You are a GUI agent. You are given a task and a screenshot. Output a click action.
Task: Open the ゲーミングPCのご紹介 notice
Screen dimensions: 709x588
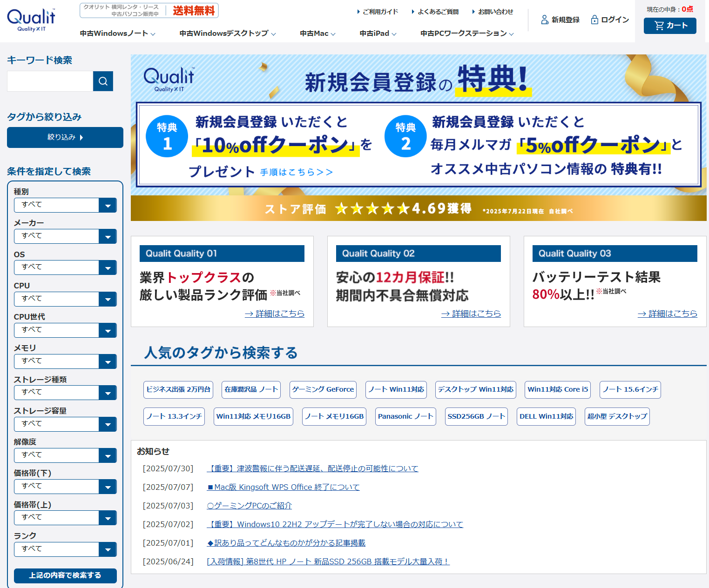click(x=249, y=506)
